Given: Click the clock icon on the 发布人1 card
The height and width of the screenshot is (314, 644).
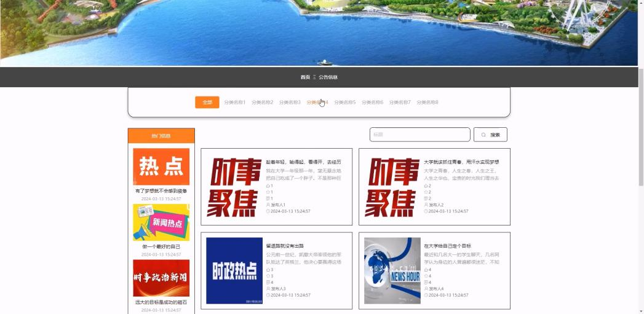Looking at the screenshot, I should pos(268,211).
